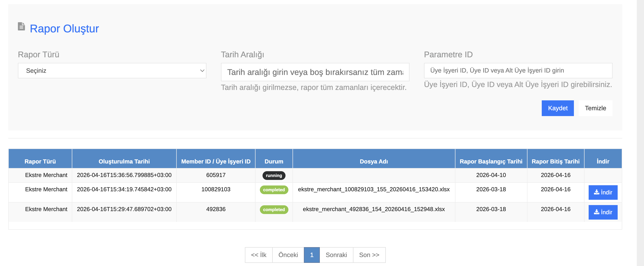Viewport: 644px width, 266px height.
Task: Download the ekstre_merchant_492836 report file
Action: [x=603, y=212]
